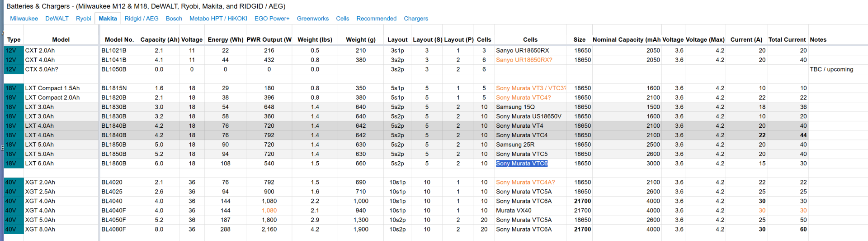The image size is (868, 241).
Task: Switch to the Chargers tab
Action: [x=415, y=19]
